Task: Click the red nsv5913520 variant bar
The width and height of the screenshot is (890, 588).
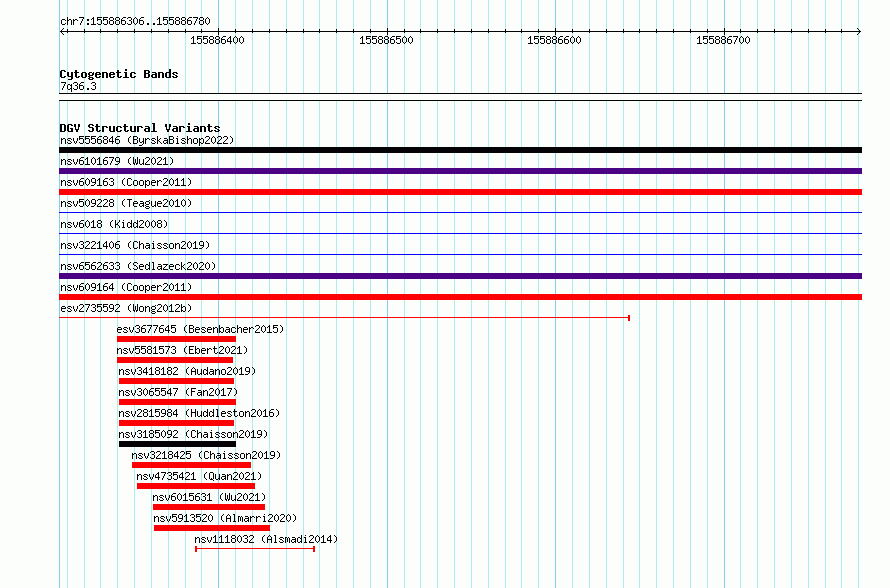Action: tap(212, 528)
